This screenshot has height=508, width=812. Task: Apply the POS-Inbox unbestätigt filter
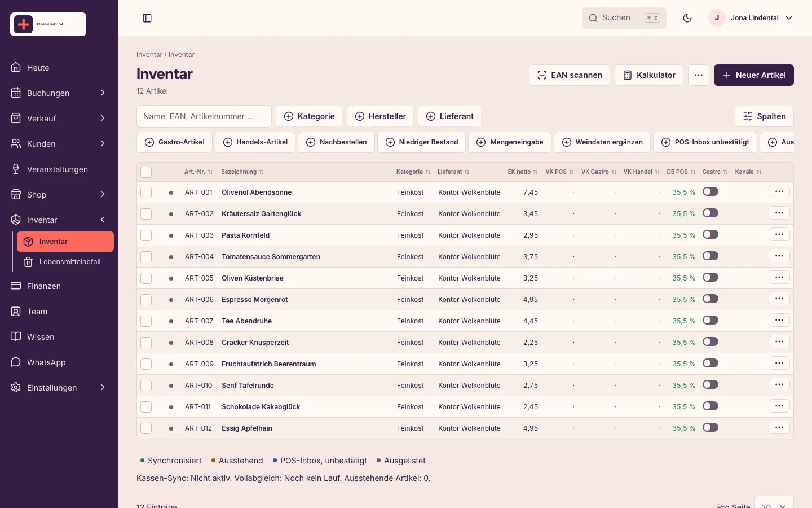click(x=705, y=142)
